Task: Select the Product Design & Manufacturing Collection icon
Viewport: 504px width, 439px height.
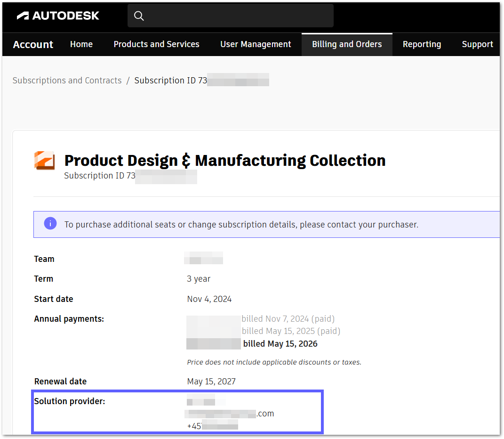Action: click(44, 160)
